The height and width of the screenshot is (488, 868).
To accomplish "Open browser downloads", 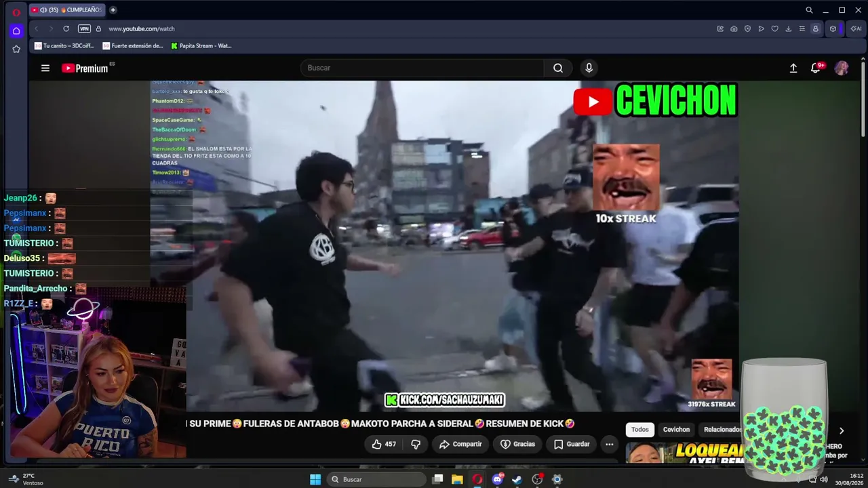I will point(788,28).
